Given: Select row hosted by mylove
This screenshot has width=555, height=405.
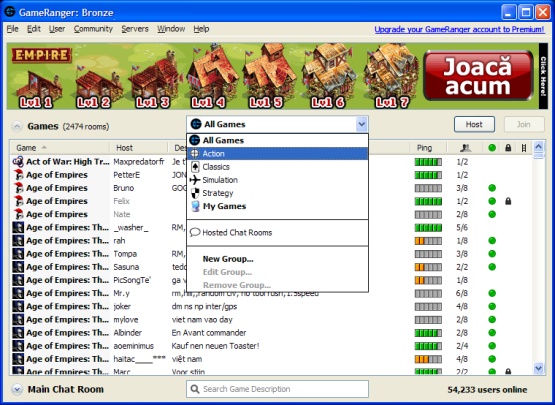Looking at the screenshot, I should point(271,320).
